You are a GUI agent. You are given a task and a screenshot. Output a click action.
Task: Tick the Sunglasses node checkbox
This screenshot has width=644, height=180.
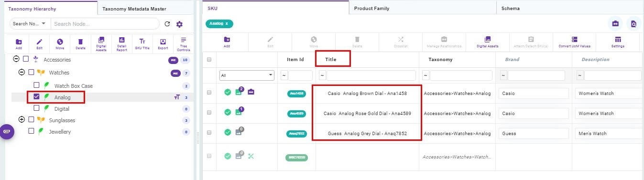coord(31,119)
